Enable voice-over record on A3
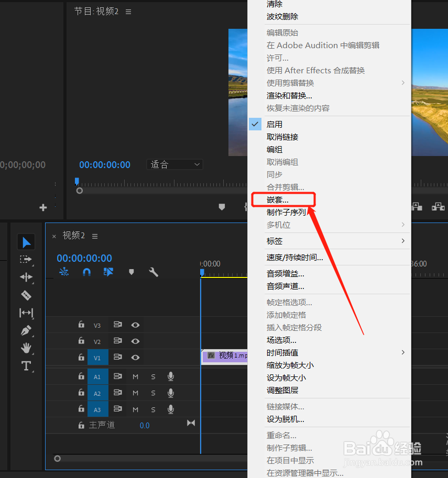 coord(171,409)
